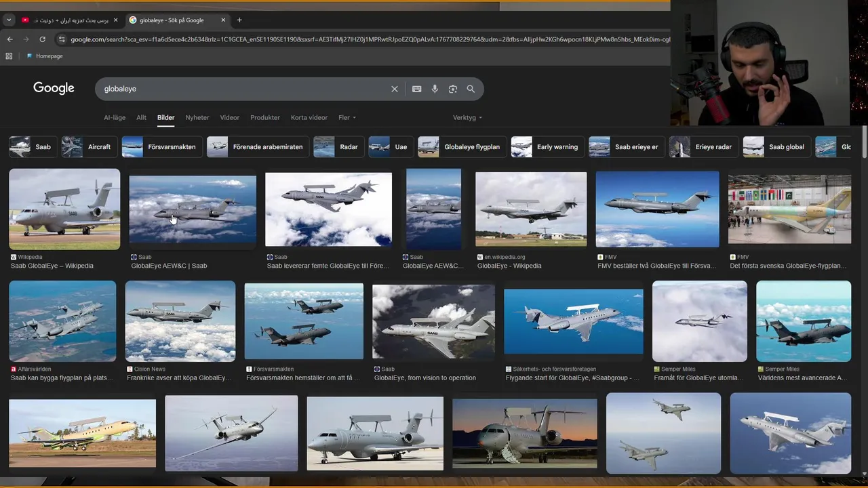868x488 pixels.
Task: Search by image with Google Lens
Action: [453, 89]
